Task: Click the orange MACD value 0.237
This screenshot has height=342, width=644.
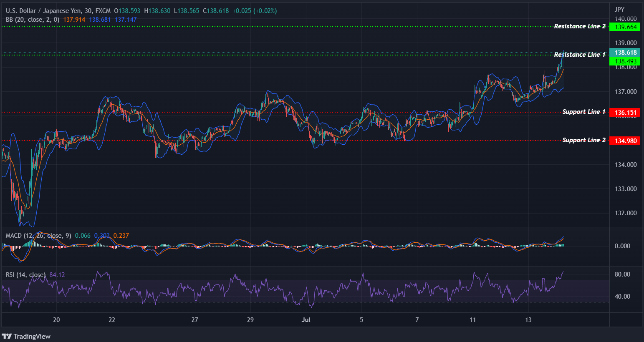Action: pyautogui.click(x=121, y=235)
